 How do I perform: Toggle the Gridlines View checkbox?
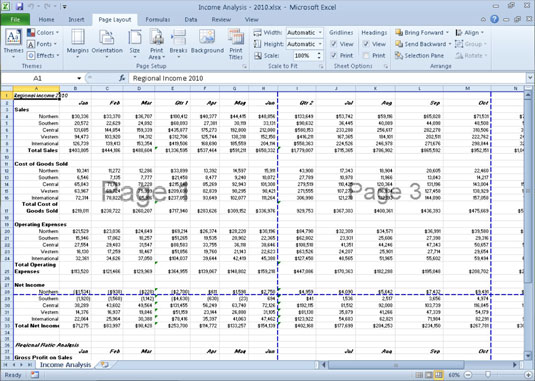pyautogui.click(x=334, y=44)
